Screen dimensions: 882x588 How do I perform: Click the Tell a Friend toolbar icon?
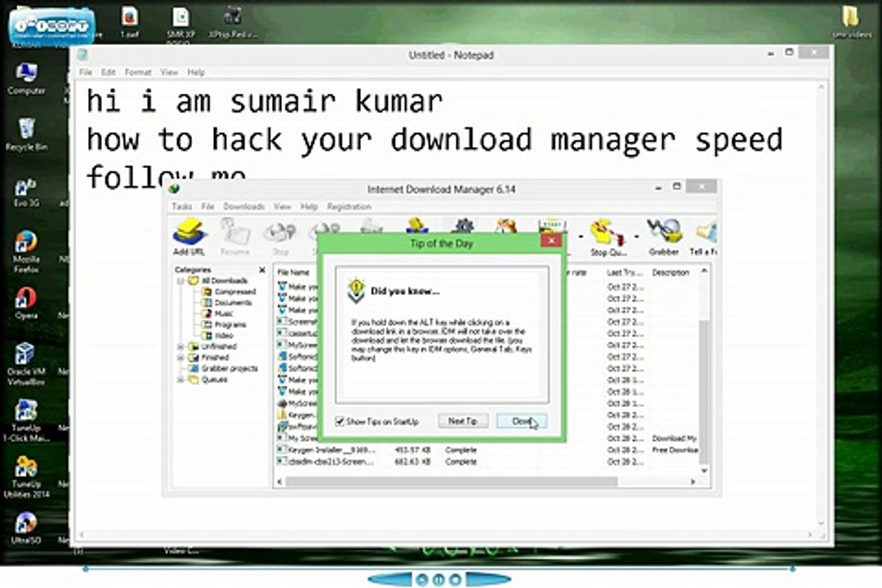tap(706, 238)
